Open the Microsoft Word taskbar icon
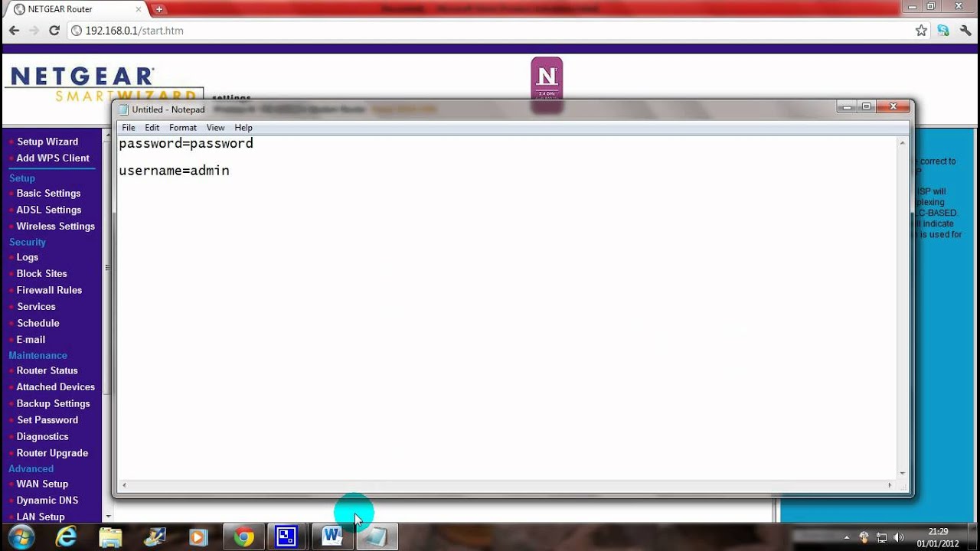Screen dimensions: 980x551 click(332, 537)
